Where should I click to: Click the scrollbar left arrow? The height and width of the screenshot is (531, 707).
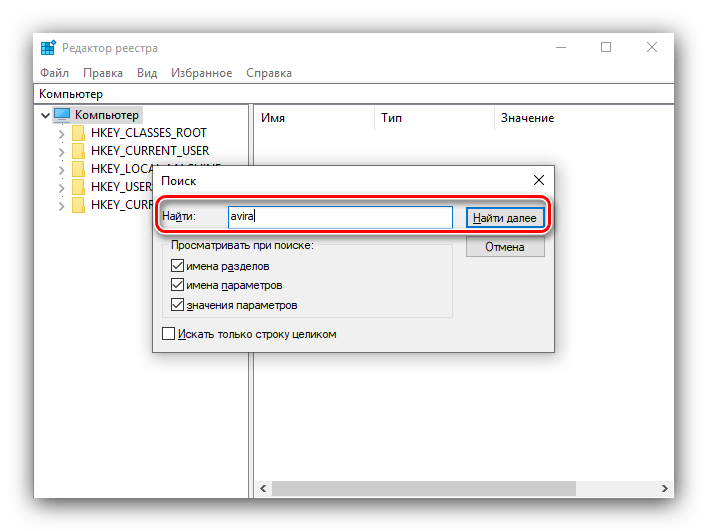coord(263,489)
